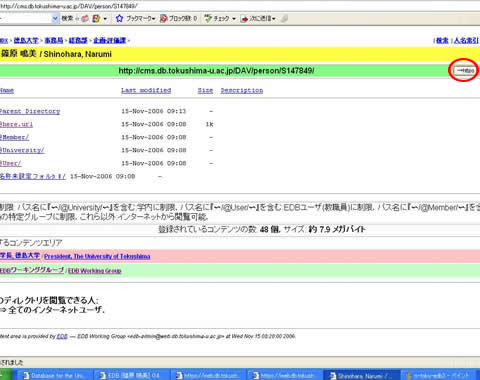Screen dimensions: 480x380
Task: Click the green bar URL text
Action: 216,71
